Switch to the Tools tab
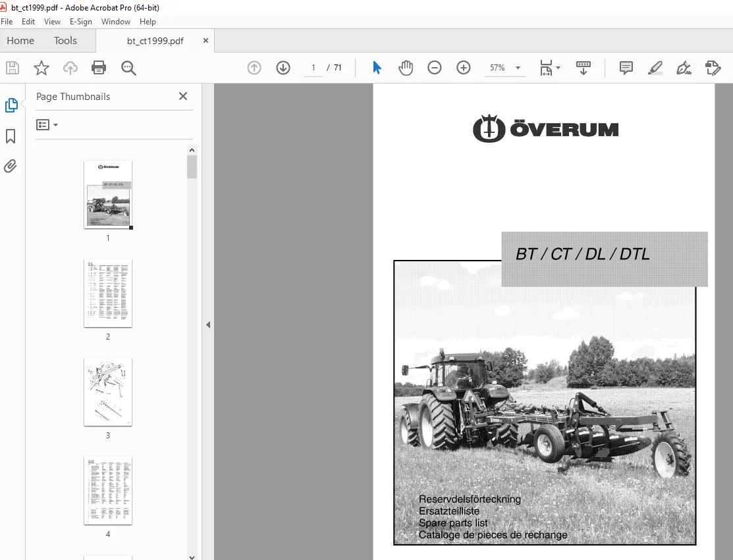 coord(65,41)
